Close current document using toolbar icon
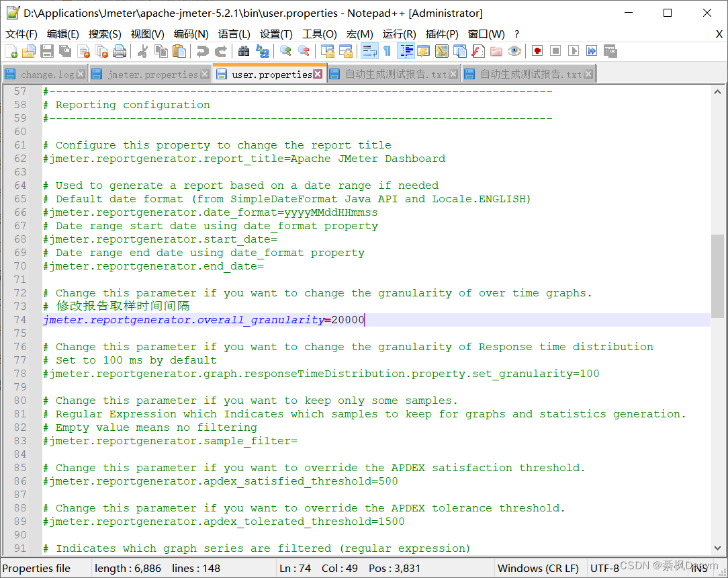 (x=83, y=51)
